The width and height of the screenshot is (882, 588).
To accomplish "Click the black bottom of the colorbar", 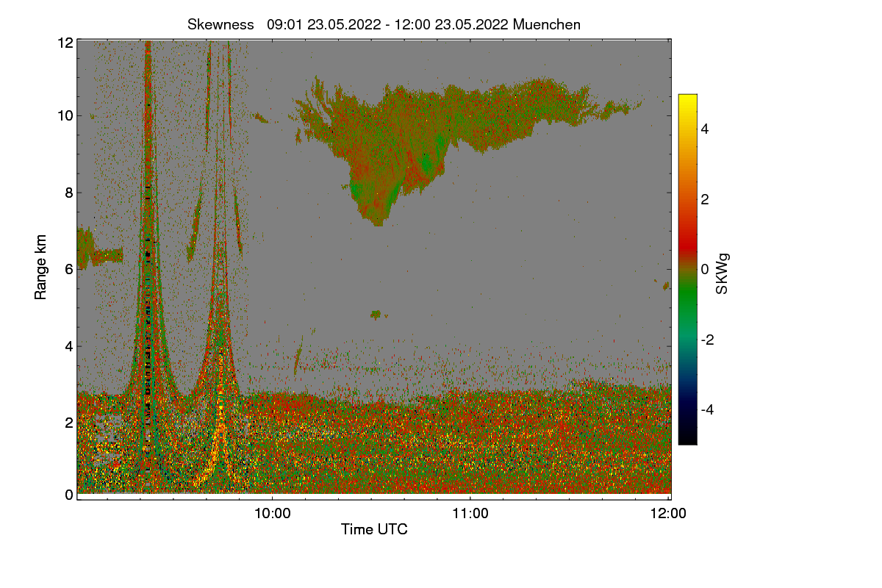I will [687, 437].
